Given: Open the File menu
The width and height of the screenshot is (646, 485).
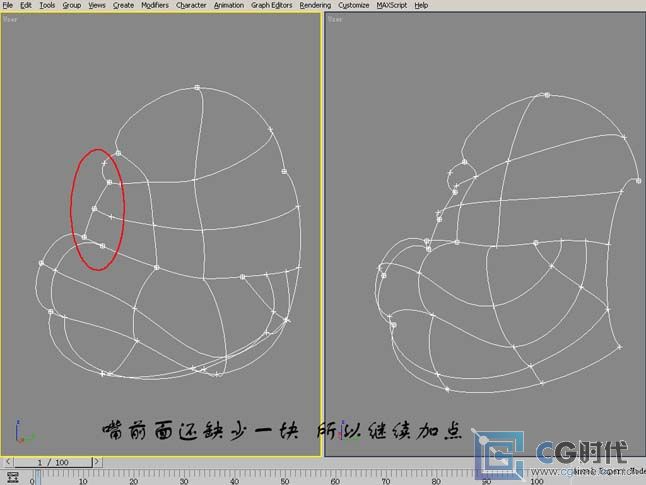Looking at the screenshot, I should (x=7, y=5).
